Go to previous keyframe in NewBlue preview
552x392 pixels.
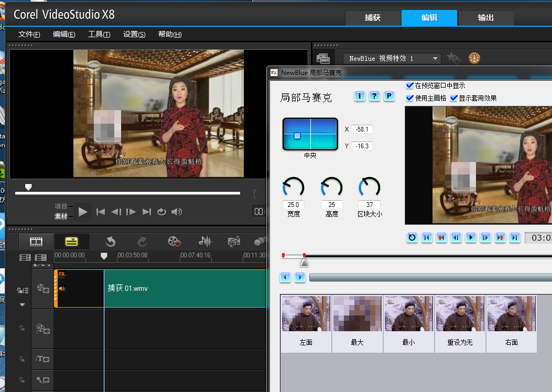pyautogui.click(x=441, y=237)
